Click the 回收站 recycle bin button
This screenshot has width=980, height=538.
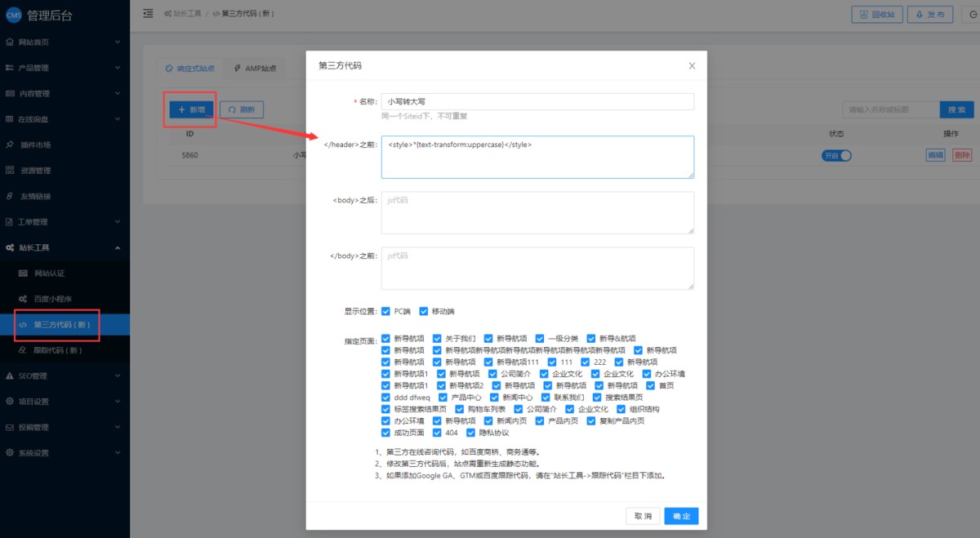[878, 15]
